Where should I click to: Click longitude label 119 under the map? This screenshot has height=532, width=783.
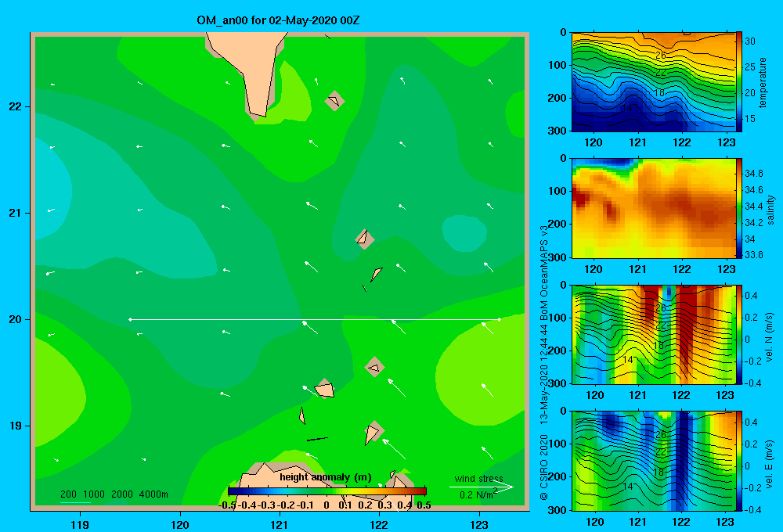pos(81,524)
